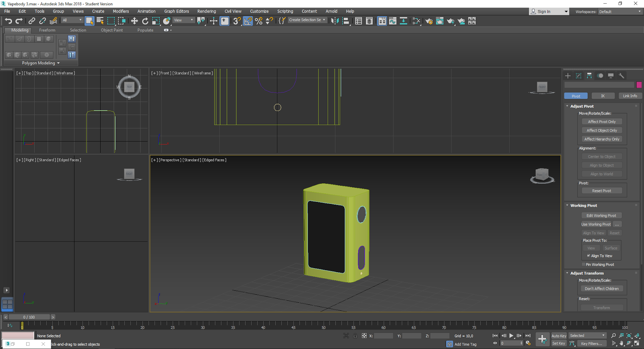Open the Utilities wrench panel

[x=621, y=76]
